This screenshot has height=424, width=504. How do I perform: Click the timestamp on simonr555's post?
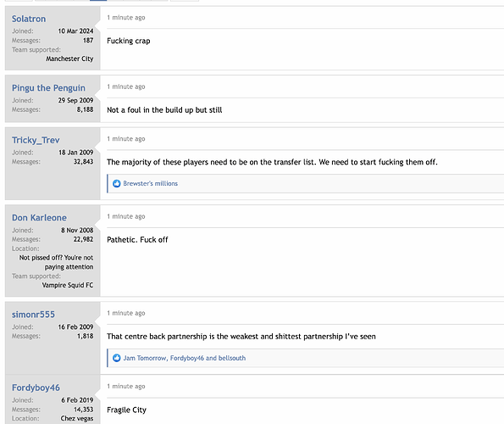126,313
